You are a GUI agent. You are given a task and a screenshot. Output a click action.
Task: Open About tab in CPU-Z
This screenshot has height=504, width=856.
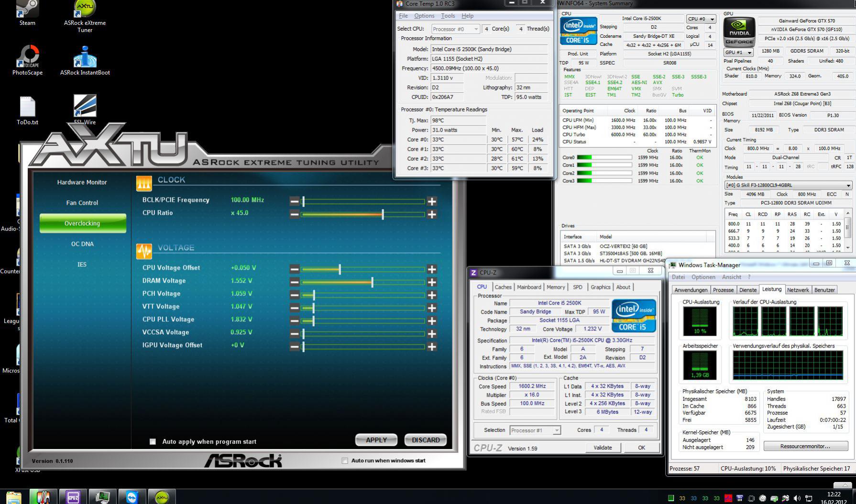[x=623, y=287]
